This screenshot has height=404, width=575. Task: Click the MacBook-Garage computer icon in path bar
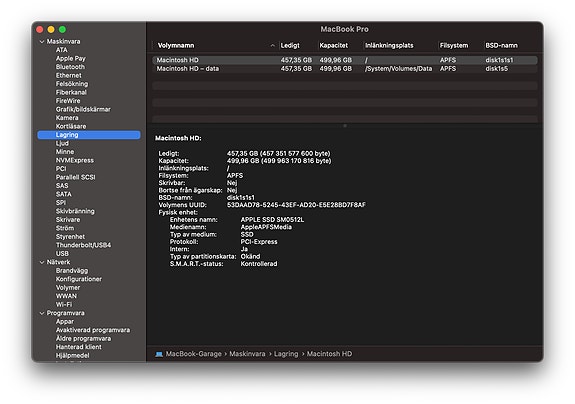point(159,354)
